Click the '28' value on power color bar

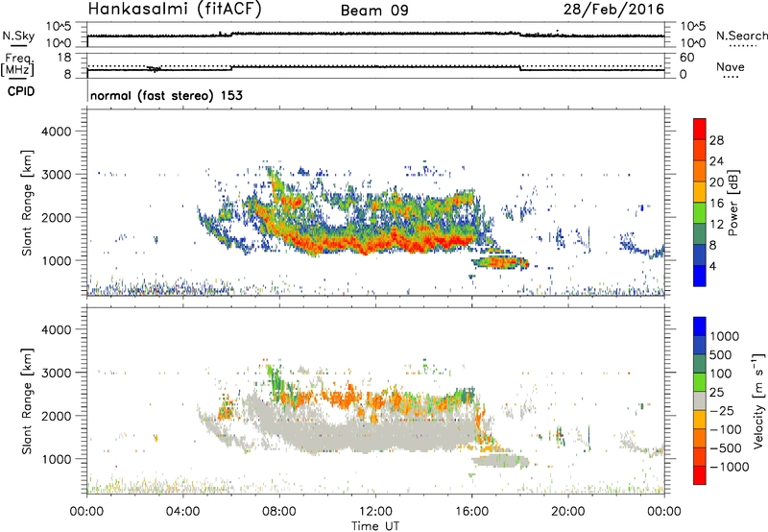point(716,140)
